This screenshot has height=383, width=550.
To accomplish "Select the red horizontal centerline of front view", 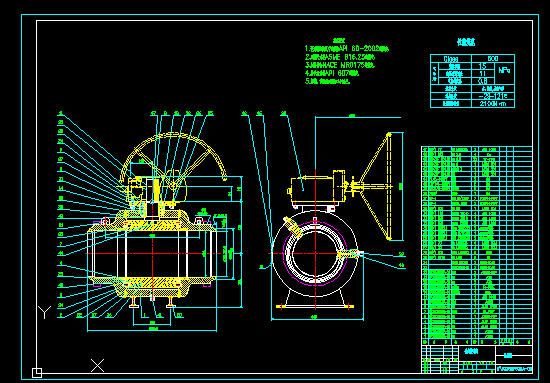I will [153, 253].
